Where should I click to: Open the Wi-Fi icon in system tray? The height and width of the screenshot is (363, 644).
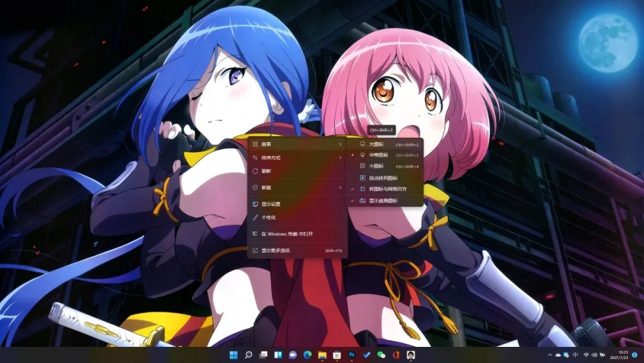pyautogui.click(x=586, y=355)
